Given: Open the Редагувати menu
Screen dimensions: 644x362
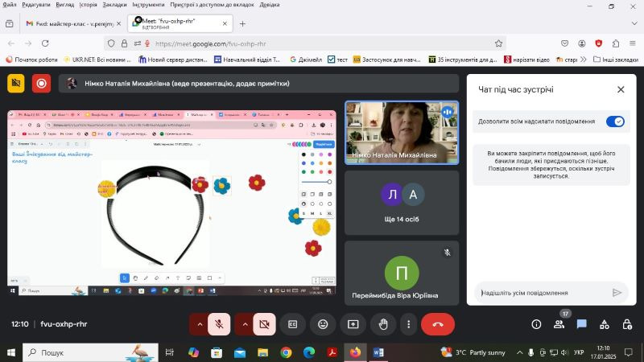Looking at the screenshot, I should [x=36, y=5].
